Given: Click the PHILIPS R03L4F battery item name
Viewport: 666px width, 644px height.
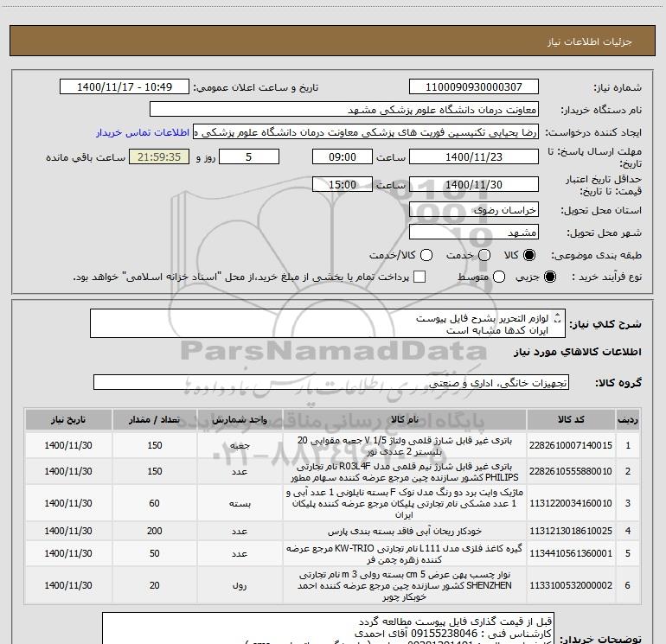Looking at the screenshot, I should tap(405, 472).
